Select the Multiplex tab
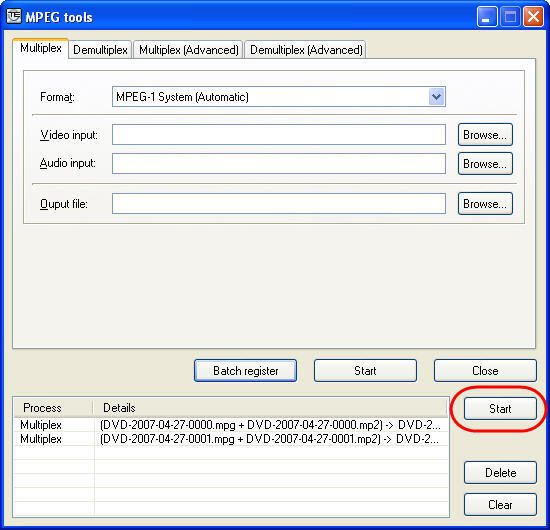 point(41,48)
